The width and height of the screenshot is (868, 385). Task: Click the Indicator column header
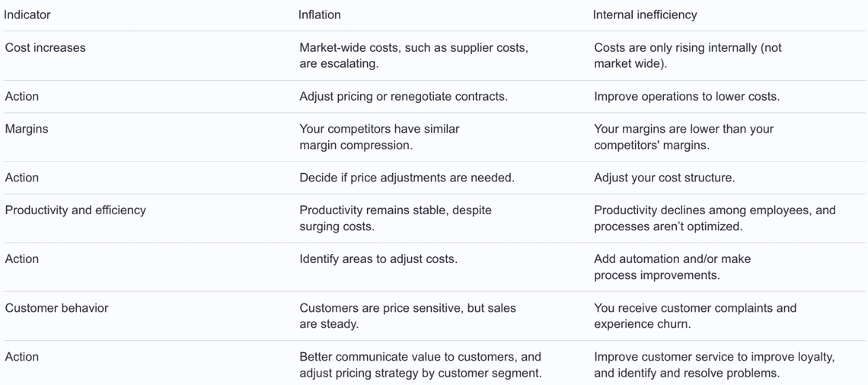click(27, 14)
